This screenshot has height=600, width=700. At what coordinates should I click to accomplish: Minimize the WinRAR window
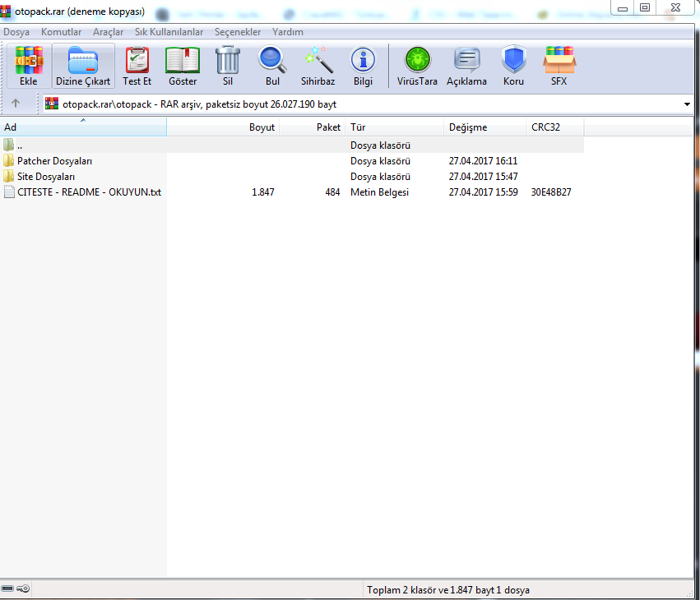click(623, 8)
